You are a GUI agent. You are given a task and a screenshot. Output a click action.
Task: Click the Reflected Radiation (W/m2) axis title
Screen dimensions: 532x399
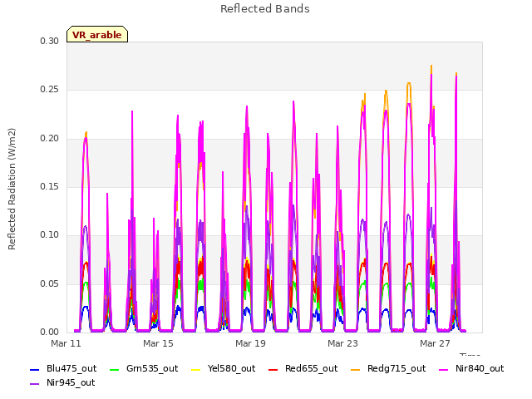click(12, 189)
